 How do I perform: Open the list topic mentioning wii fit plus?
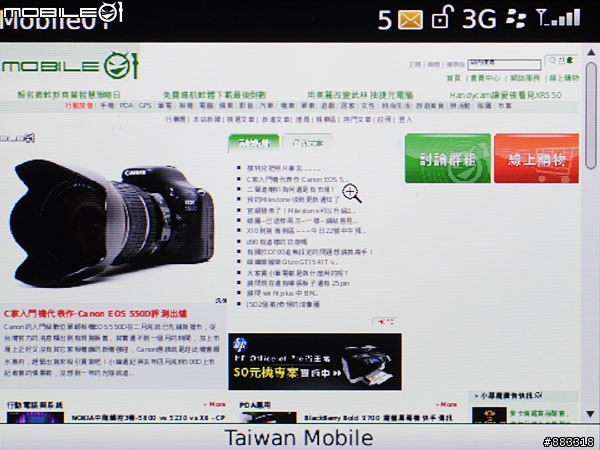(x=282, y=293)
